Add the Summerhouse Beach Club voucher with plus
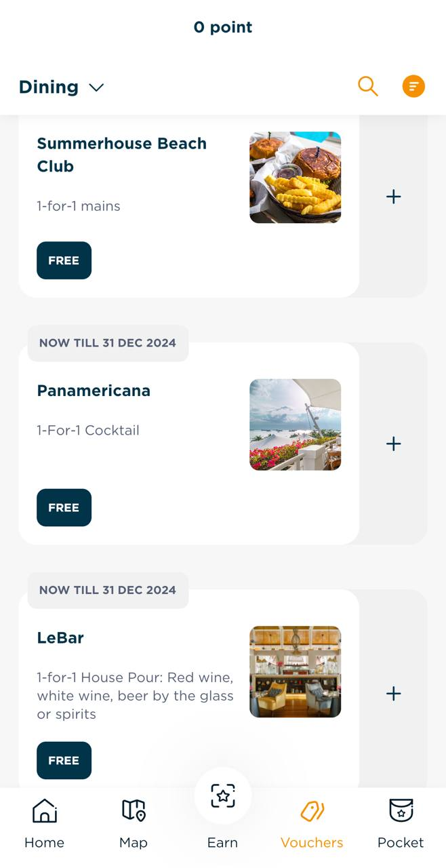This screenshot has height=868, width=446. [x=393, y=197]
